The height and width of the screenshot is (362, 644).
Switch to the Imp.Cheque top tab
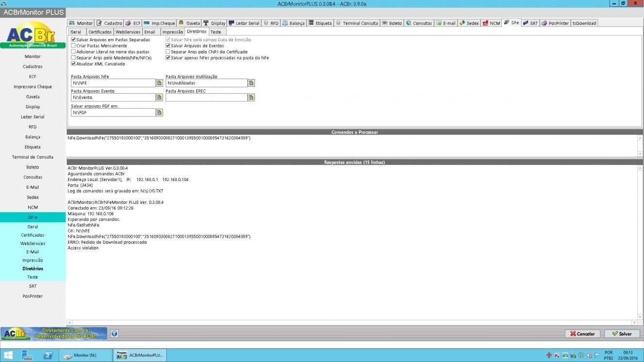[159, 23]
